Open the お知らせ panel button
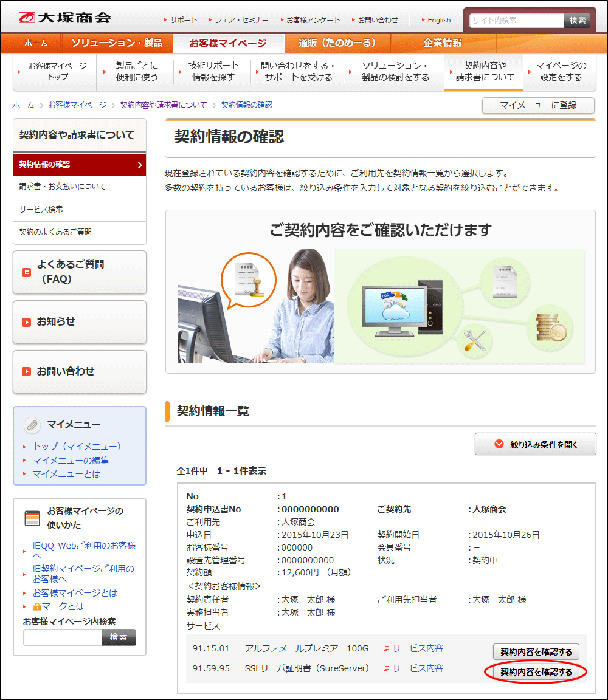 point(80,322)
